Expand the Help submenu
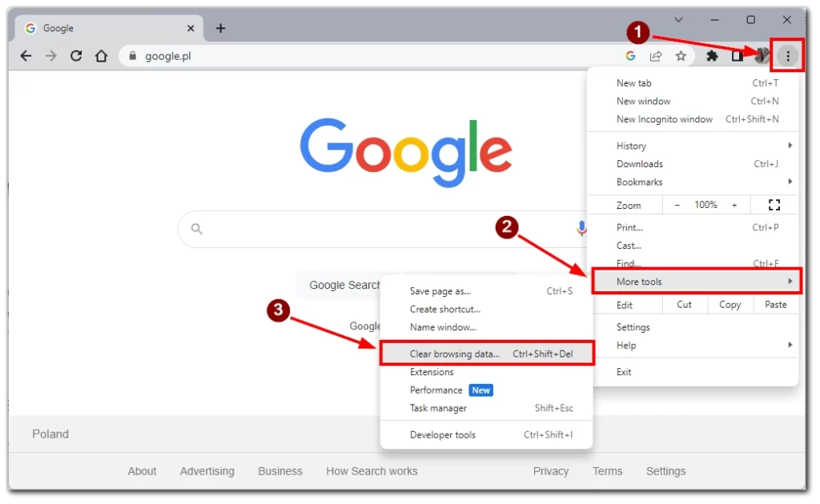This screenshot has width=820, height=504. (693, 346)
